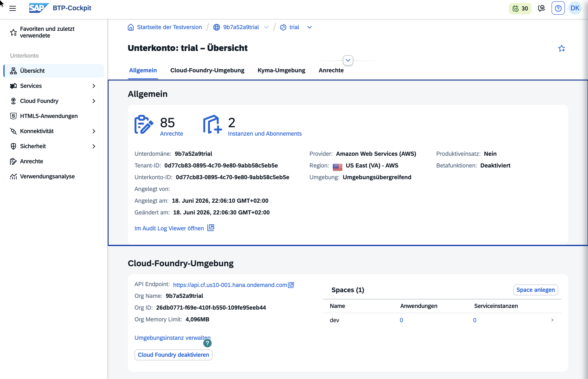Open Im Audit Log Viewer öffnen link
Screen dimensions: 588x379
[x=169, y=228]
